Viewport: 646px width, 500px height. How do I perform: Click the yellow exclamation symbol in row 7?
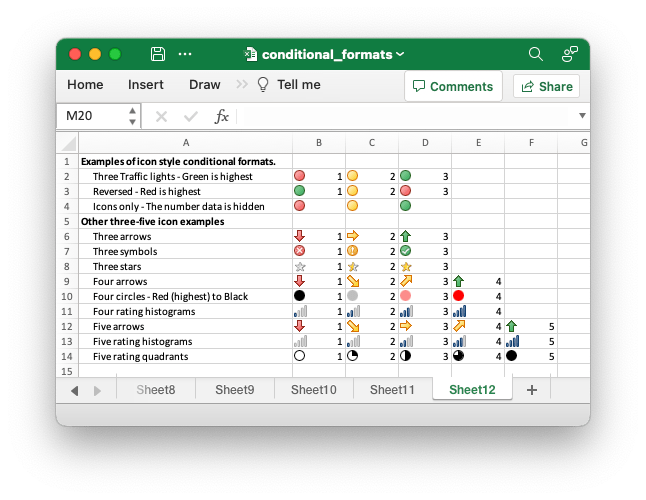352,250
